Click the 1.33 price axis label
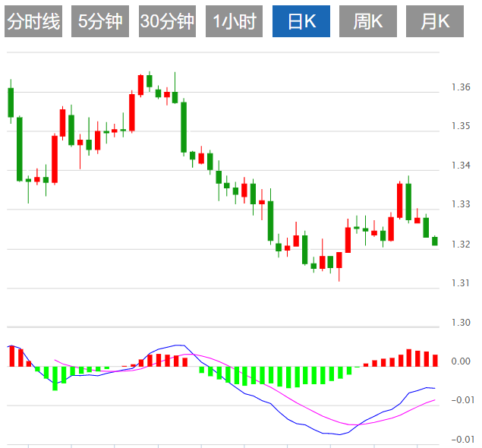482x448 pixels. (461, 203)
